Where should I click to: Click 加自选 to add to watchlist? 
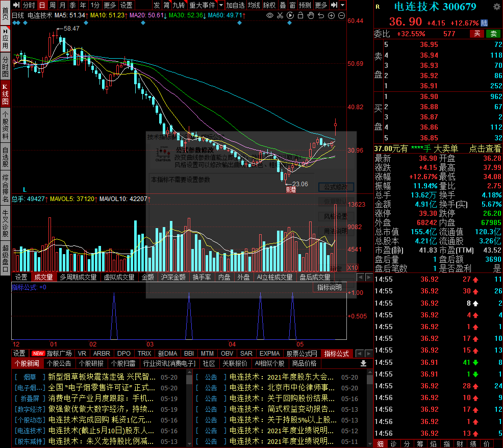tap(235, 5)
